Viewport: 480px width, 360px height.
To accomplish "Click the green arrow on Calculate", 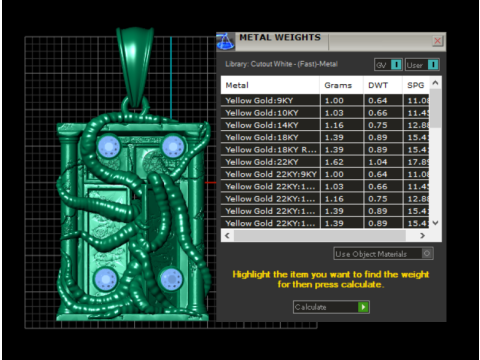I will coord(363,307).
